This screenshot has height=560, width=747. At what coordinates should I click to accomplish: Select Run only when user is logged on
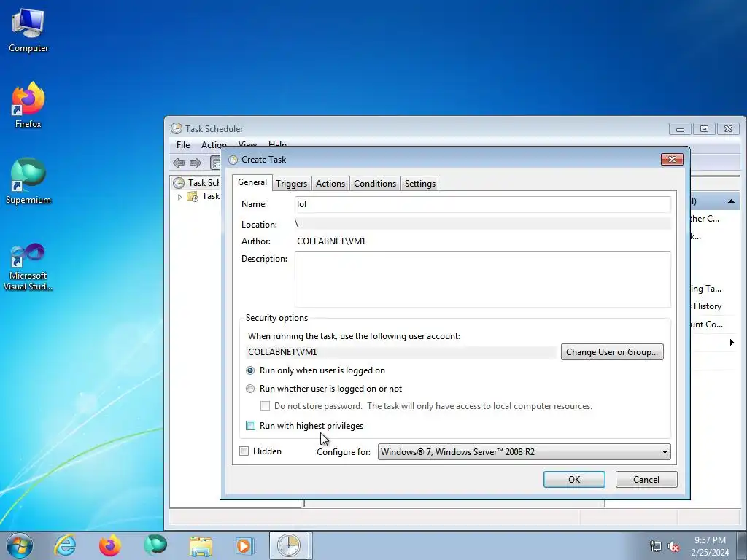(250, 370)
